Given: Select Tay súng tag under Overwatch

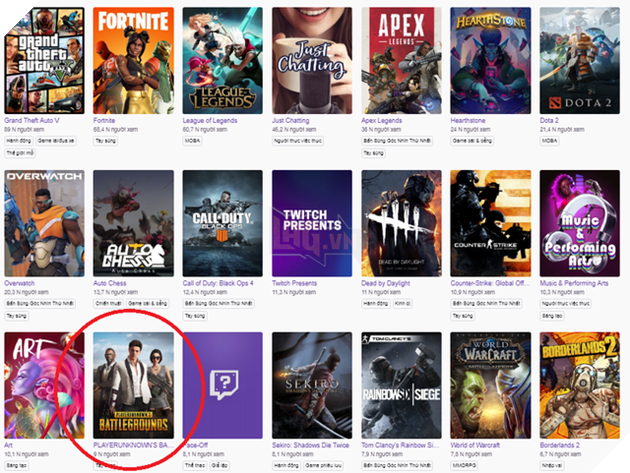Looking at the screenshot, I should pos(16,316).
